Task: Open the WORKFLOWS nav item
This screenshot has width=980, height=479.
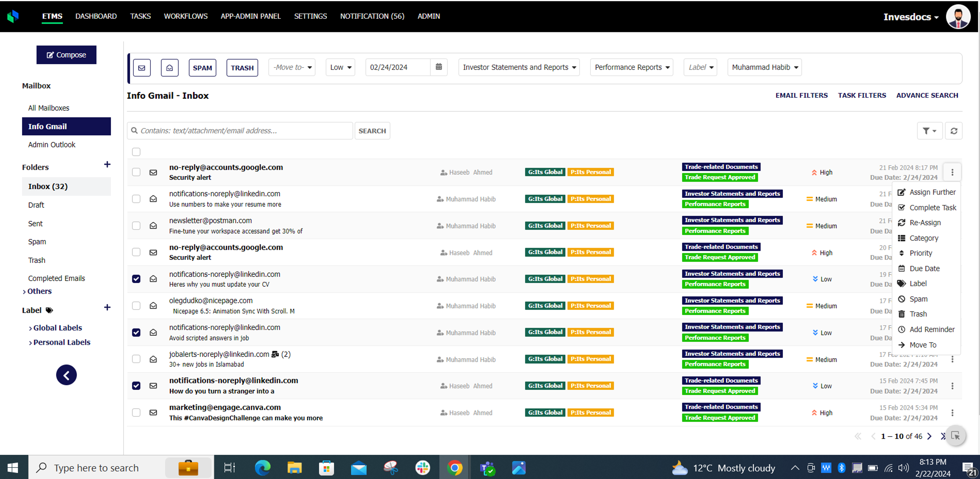Action: point(186,16)
